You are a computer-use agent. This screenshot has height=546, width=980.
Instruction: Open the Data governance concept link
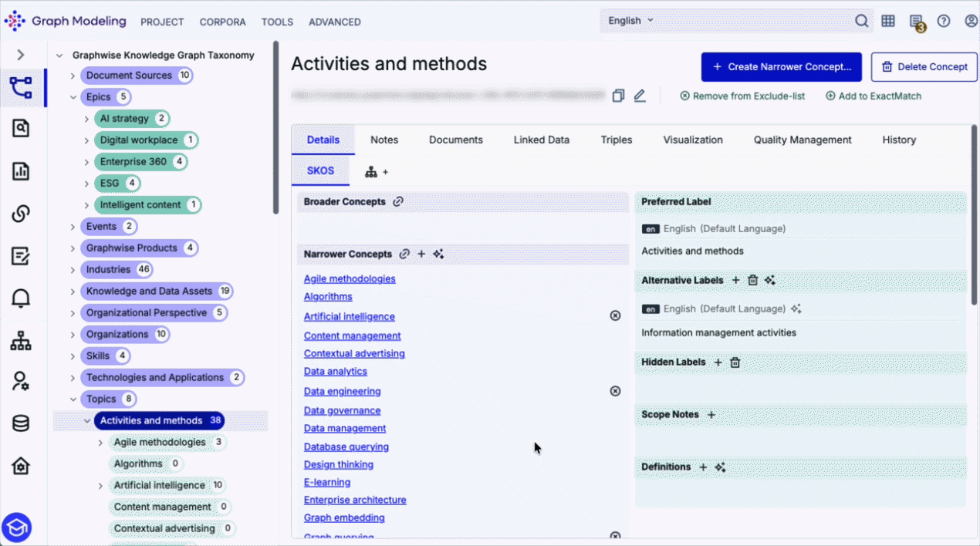pos(342,410)
